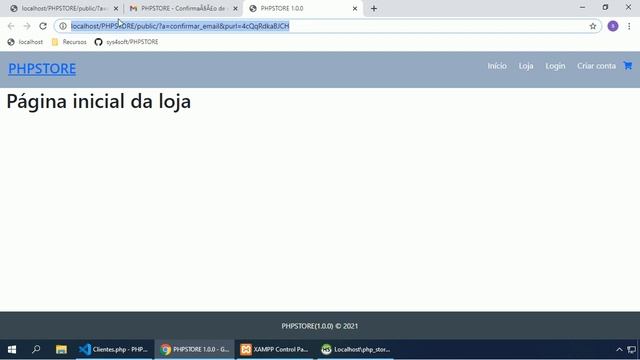Open the shopping cart icon in navbar
Viewport: 640px width, 360px height.
coord(628,65)
